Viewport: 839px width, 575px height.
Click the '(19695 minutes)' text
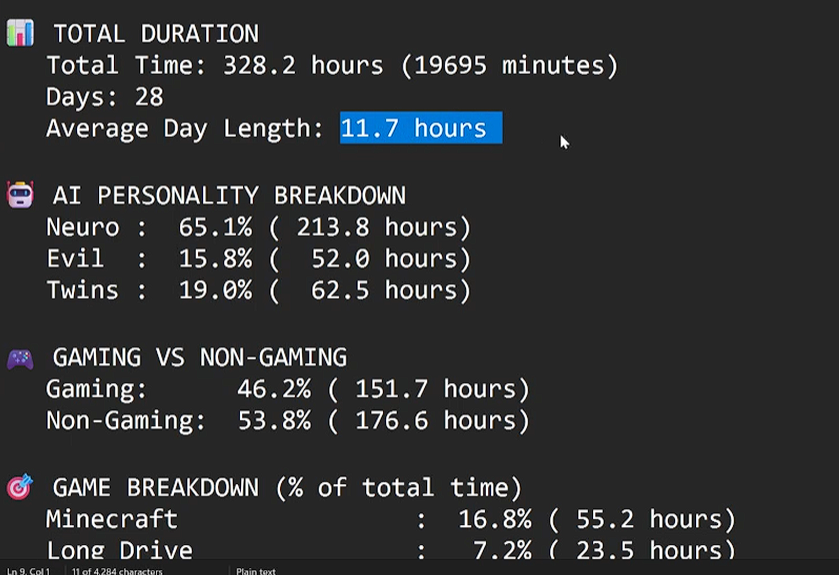[510, 65]
